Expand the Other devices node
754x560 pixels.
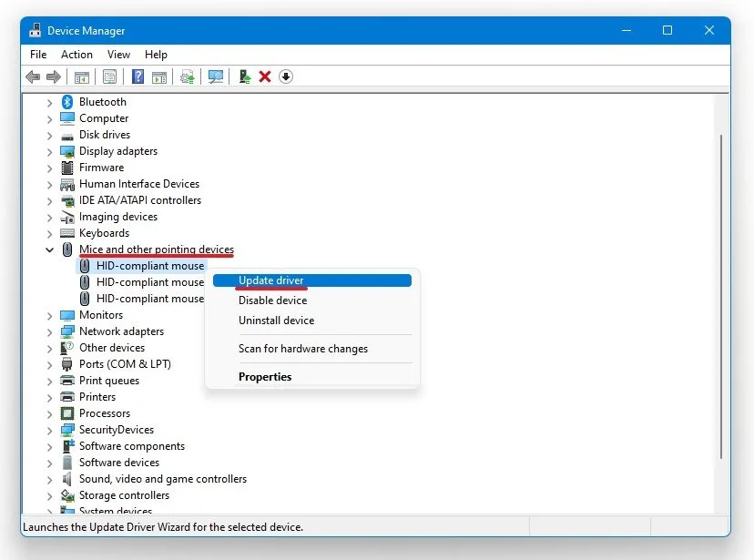click(x=49, y=349)
